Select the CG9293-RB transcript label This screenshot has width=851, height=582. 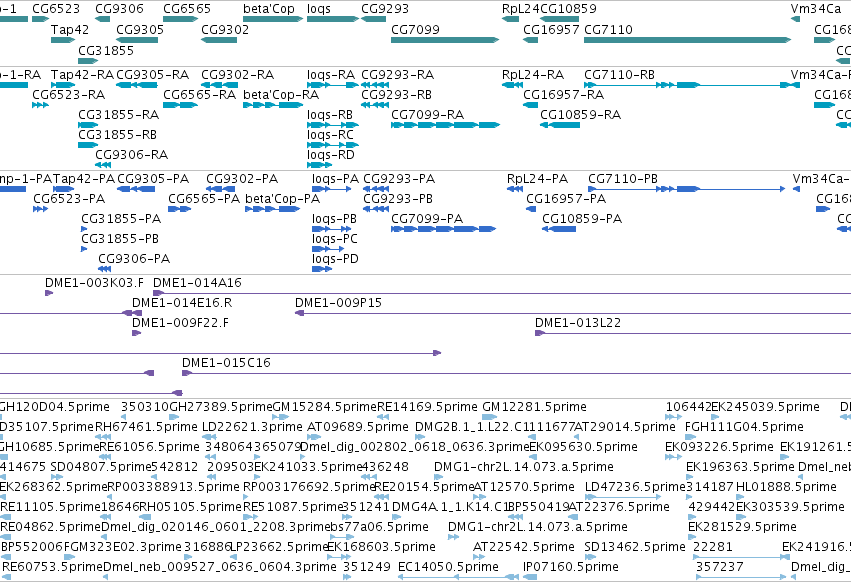pos(397,94)
